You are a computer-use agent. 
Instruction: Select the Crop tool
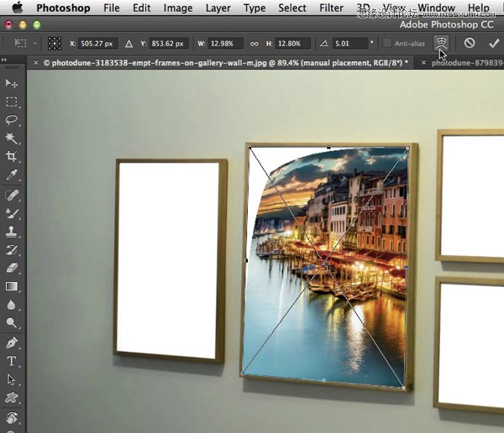click(x=12, y=156)
